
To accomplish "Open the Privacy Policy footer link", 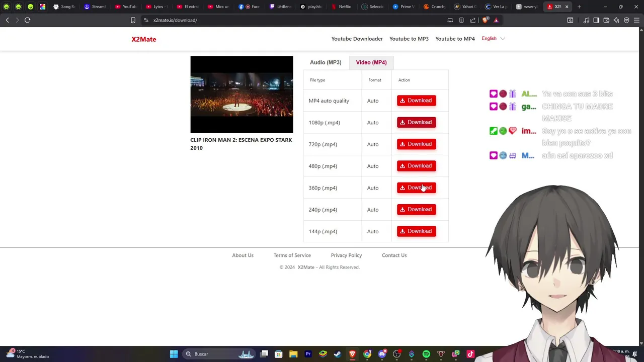I will (x=346, y=255).
